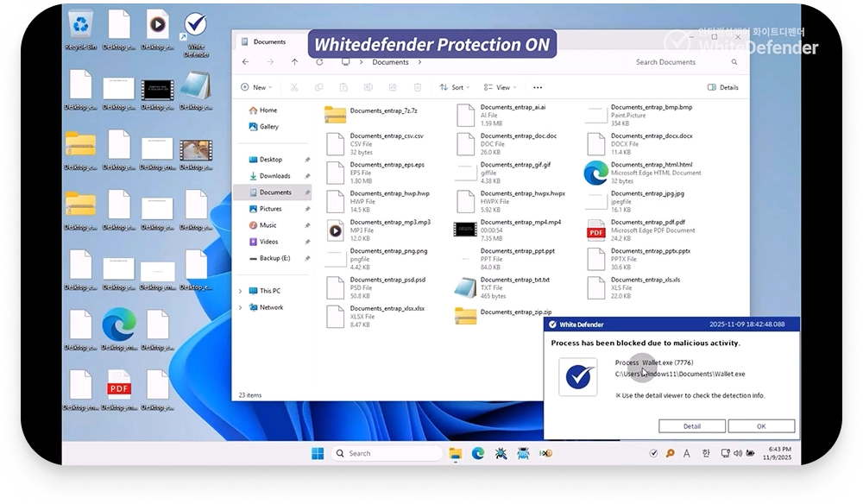Open the See more (three dots) menu
The width and height of the screenshot is (863, 504).
538,87
